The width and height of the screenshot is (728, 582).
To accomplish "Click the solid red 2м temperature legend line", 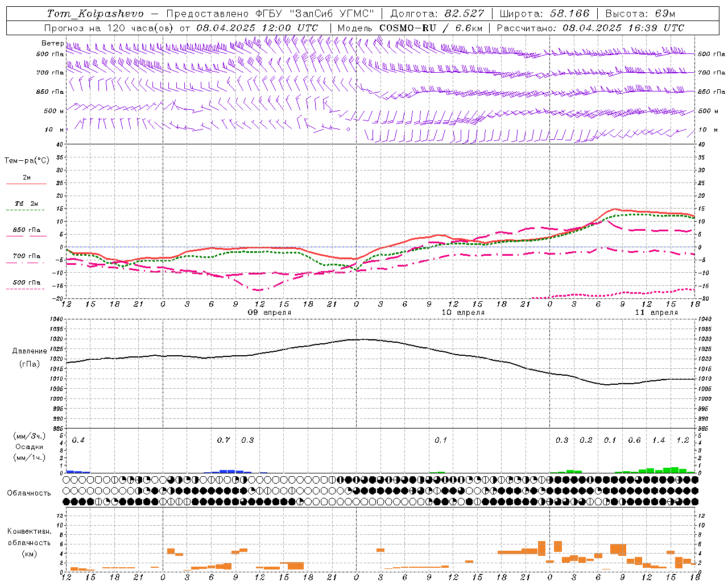I will (x=26, y=184).
